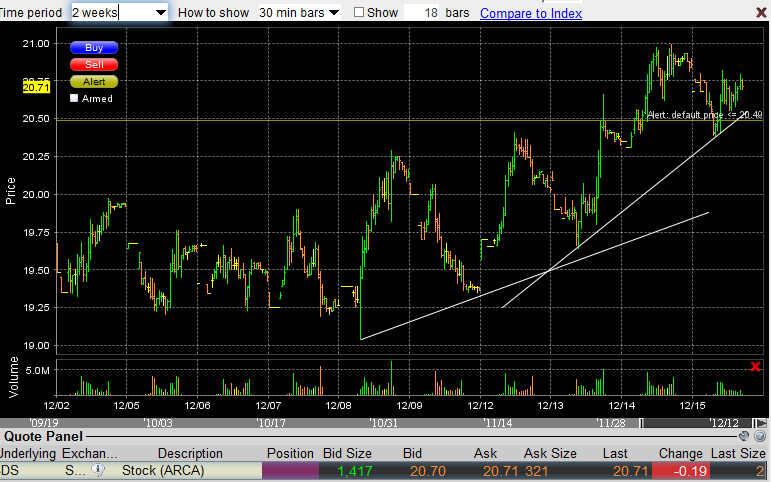Click the Description column header
This screenshot has width=771, height=482.
click(190, 453)
